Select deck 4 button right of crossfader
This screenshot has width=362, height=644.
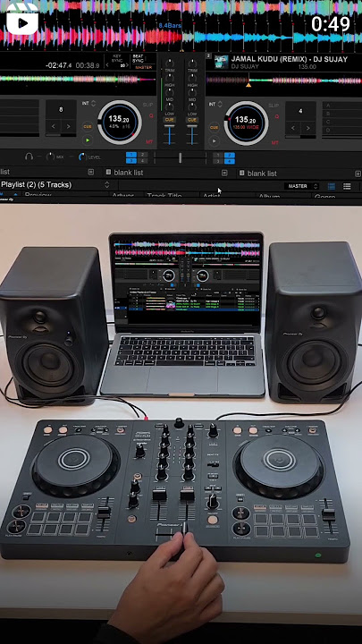click(230, 161)
